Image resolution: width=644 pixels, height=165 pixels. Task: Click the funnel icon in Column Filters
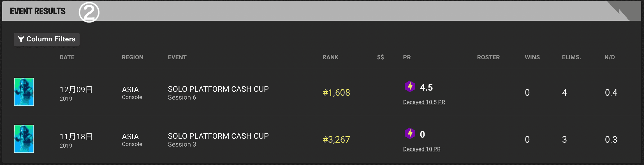click(x=21, y=39)
